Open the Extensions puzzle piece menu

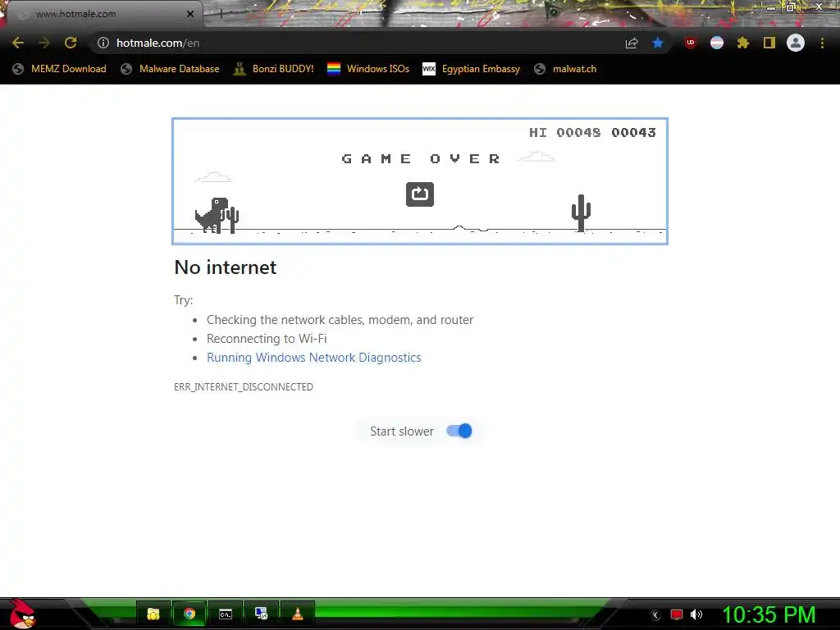point(743,43)
